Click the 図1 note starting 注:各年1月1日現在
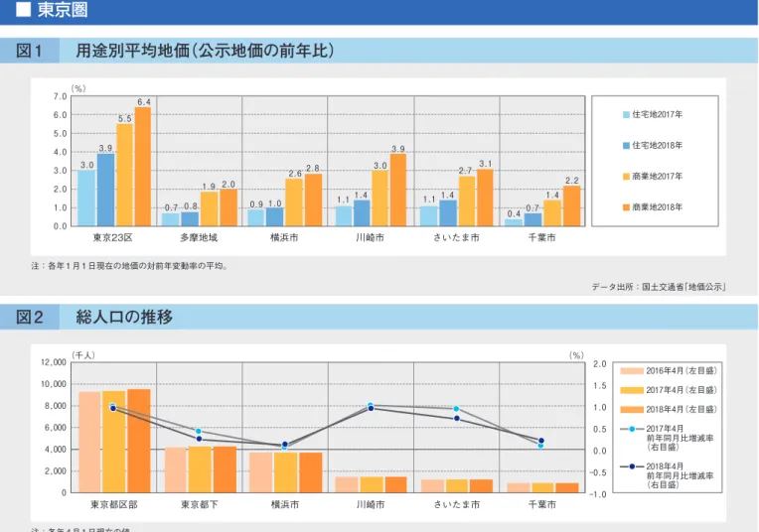This screenshot has width=759, height=532. pyautogui.click(x=130, y=266)
